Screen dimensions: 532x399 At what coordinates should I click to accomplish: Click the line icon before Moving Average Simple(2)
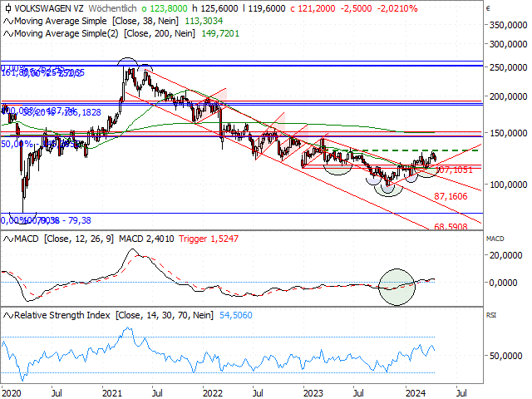(x=8, y=34)
